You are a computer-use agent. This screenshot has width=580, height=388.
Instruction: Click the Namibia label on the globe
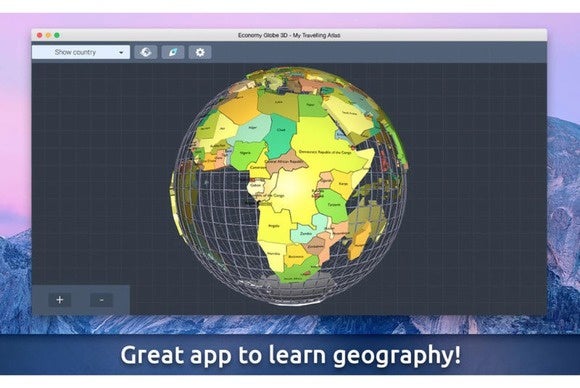274,254
